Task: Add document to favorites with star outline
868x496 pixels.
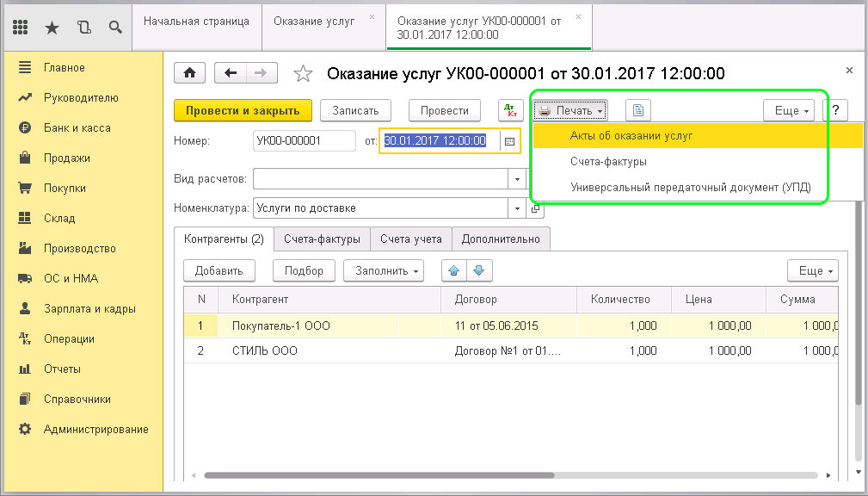Action: click(x=303, y=74)
